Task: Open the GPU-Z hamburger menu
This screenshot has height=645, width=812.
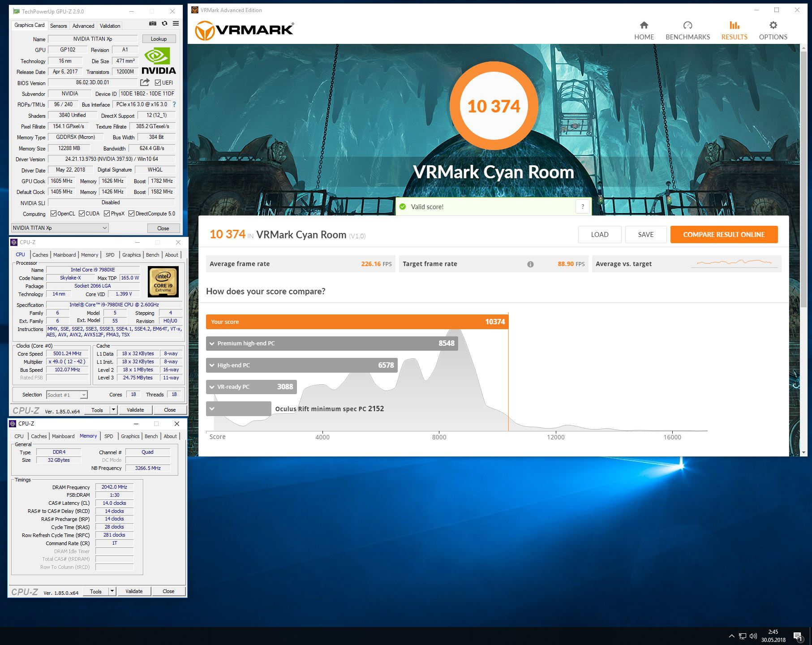Action: [x=176, y=24]
